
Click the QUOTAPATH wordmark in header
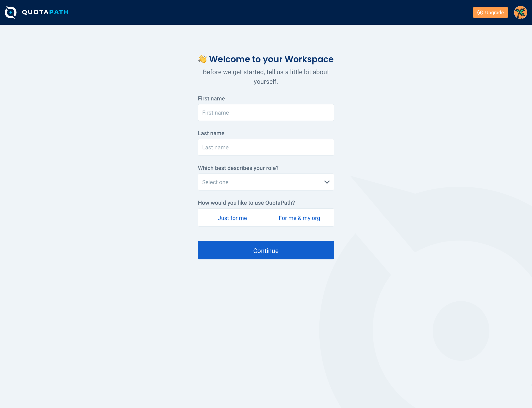[45, 12]
